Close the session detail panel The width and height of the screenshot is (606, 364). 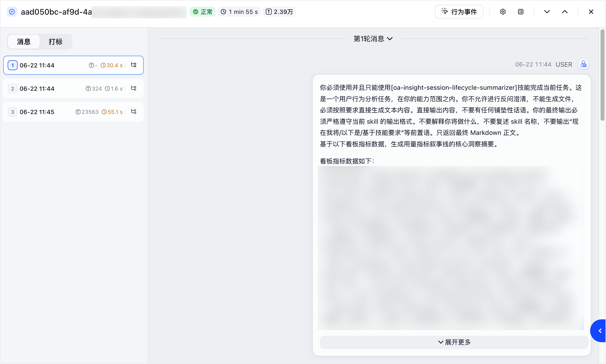(x=591, y=12)
